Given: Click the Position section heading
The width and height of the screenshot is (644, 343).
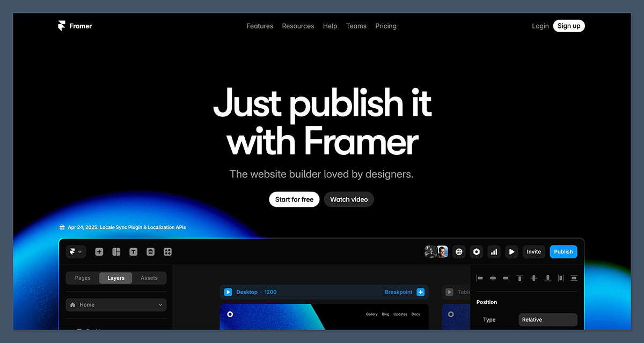Looking at the screenshot, I should point(487,302).
